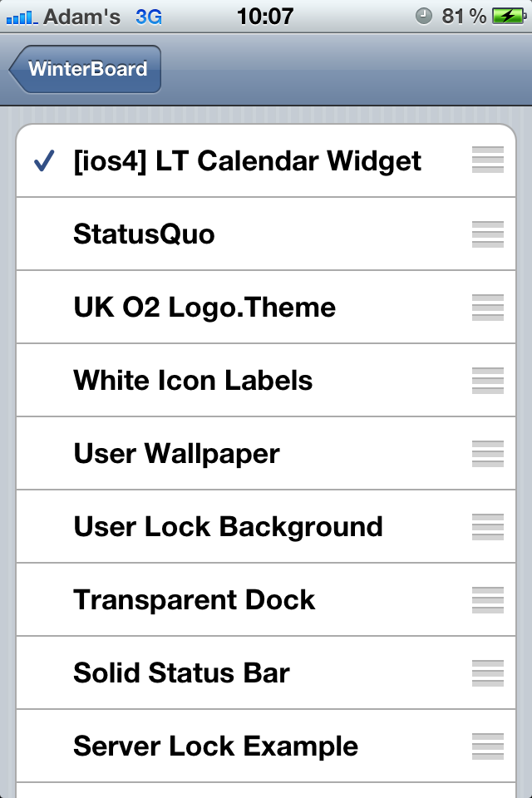Tap the WinterBoard back button
Viewport: 532px width, 798px height.
(x=86, y=69)
